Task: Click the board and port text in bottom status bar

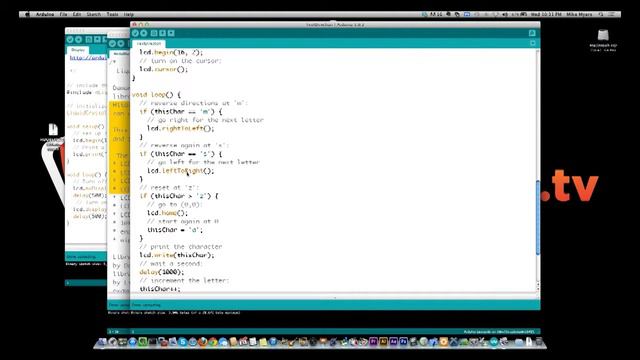Action: point(499,332)
